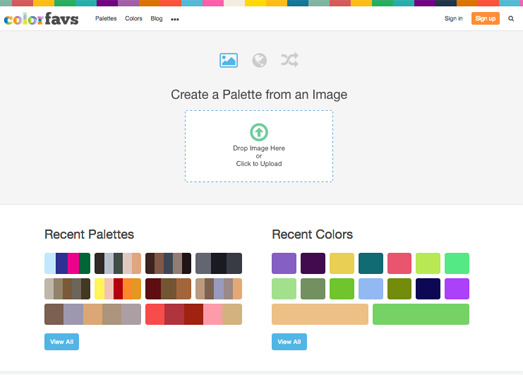
Task: Open the light blue, navy, pink, green palette
Action: click(67, 263)
